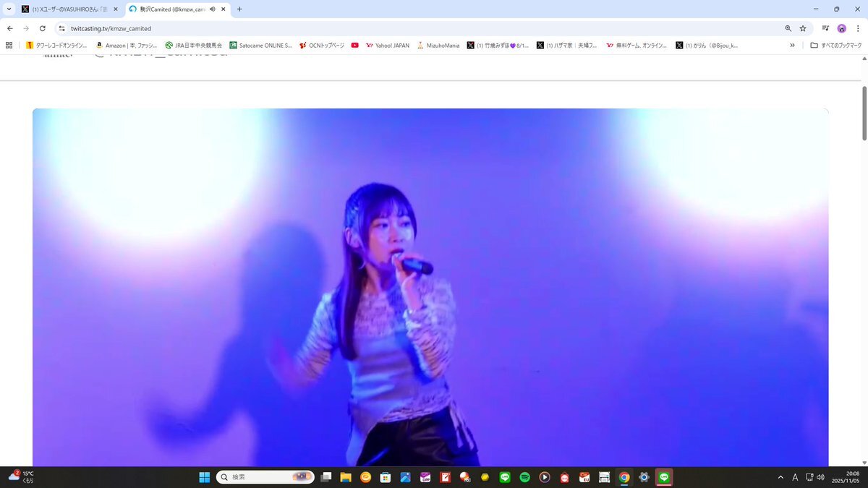Open a new browser tab
868x488 pixels.
[x=239, y=9]
